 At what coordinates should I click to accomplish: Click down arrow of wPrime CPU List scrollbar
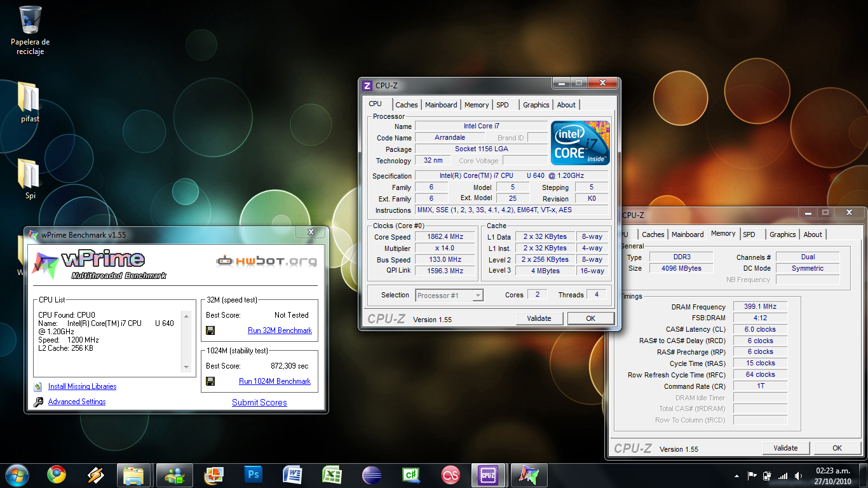(186, 367)
